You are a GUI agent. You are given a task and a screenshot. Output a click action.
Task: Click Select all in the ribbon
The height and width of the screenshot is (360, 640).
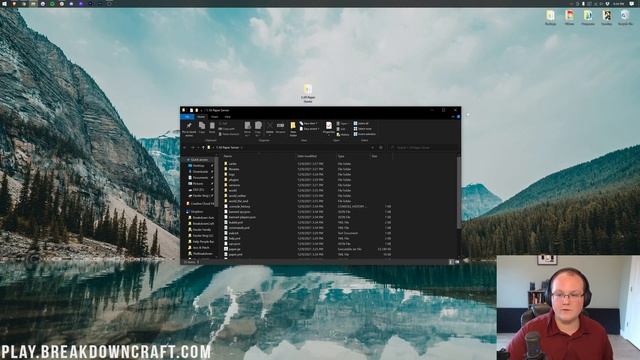pyautogui.click(x=361, y=123)
